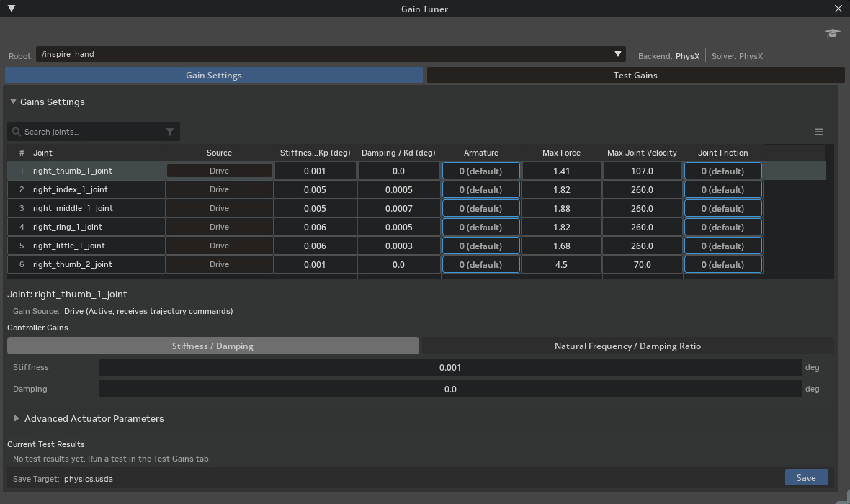The width and height of the screenshot is (850, 504).
Task: Switch to the Test Gains tab
Action: (635, 76)
